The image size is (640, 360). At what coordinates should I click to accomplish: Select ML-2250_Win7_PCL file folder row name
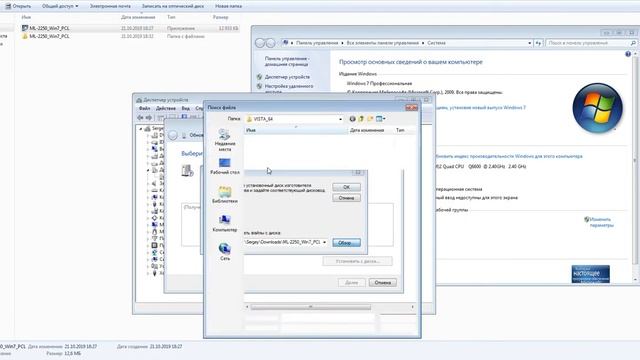pos(49,36)
